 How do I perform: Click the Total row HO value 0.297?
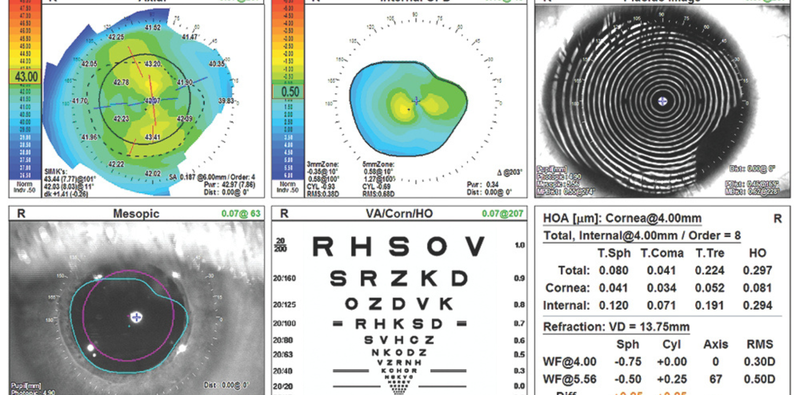pyautogui.click(x=757, y=270)
